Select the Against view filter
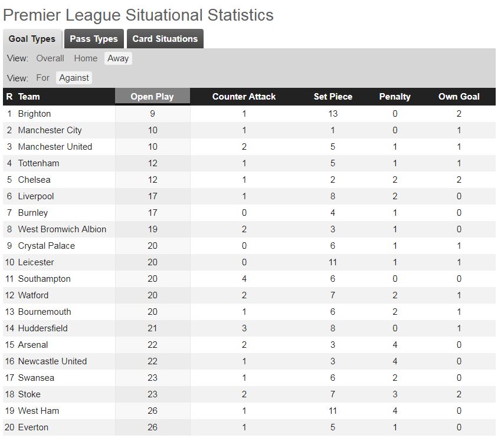 pos(74,78)
